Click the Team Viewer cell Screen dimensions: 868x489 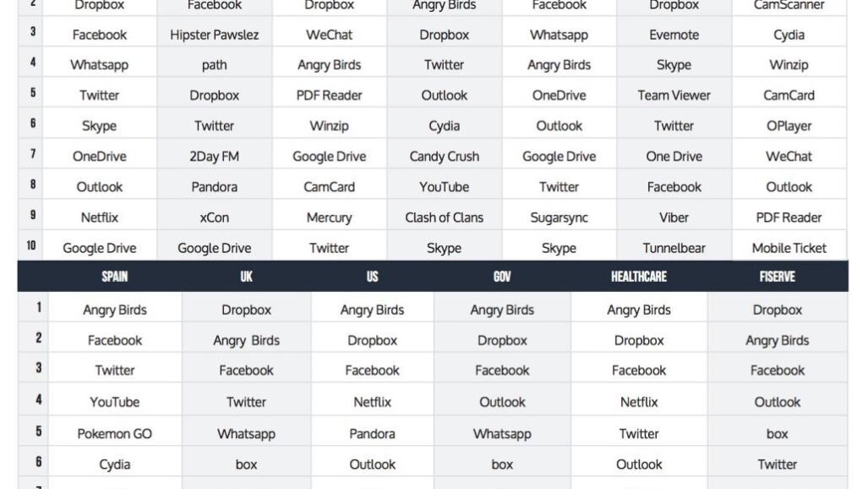click(x=674, y=96)
